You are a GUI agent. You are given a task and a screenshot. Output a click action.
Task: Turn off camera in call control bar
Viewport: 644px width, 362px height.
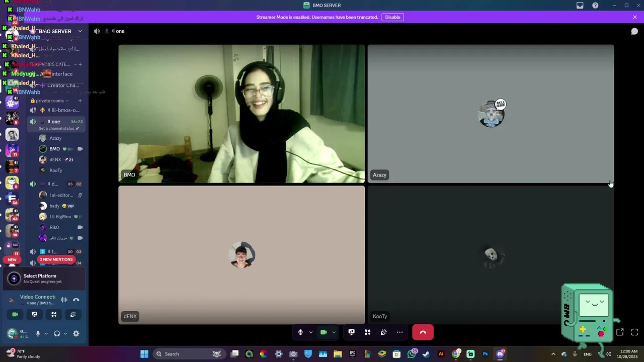point(324,332)
